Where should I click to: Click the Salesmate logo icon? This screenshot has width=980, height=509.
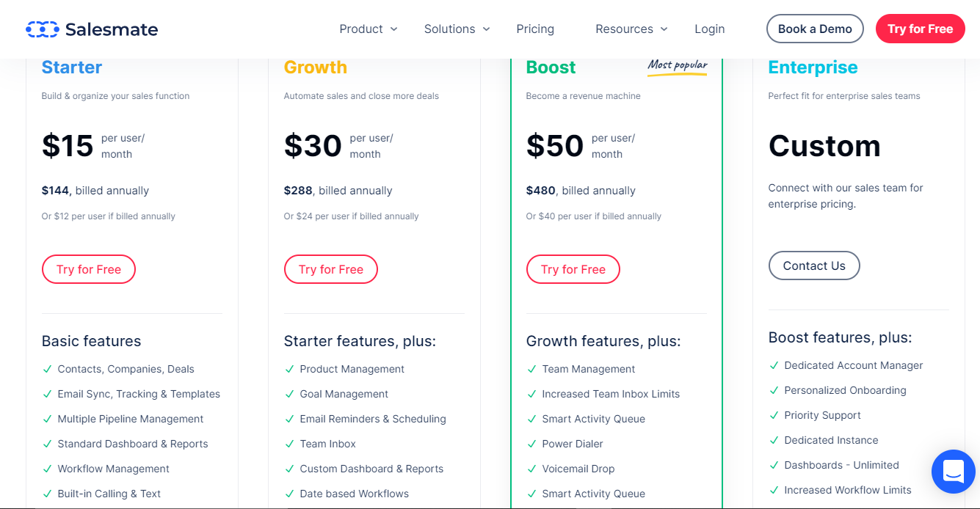42,29
